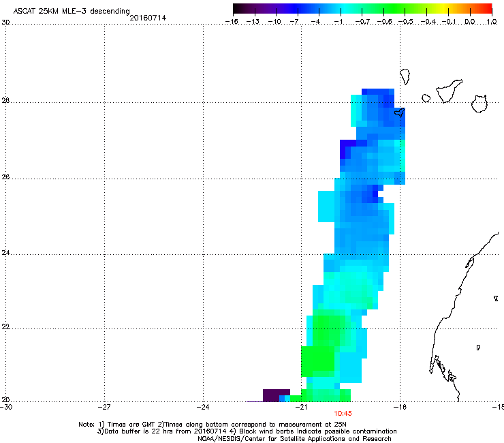Click the small island outline inside the data swath
504x443 pixels.
tap(400, 112)
